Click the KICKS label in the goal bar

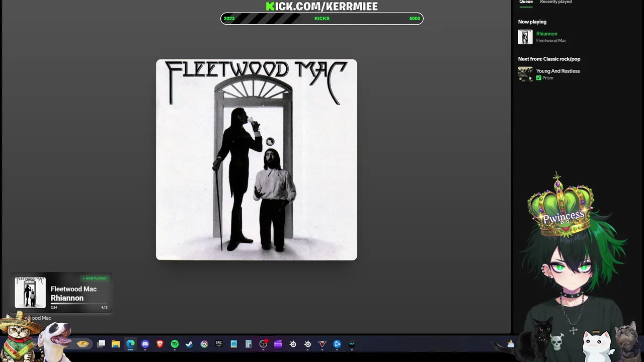click(x=322, y=19)
